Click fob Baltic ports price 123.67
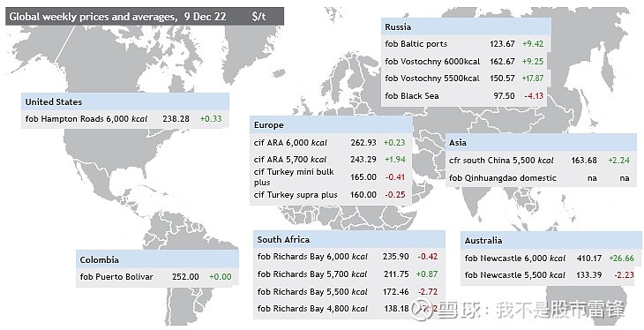The image size is (644, 330). (502, 44)
